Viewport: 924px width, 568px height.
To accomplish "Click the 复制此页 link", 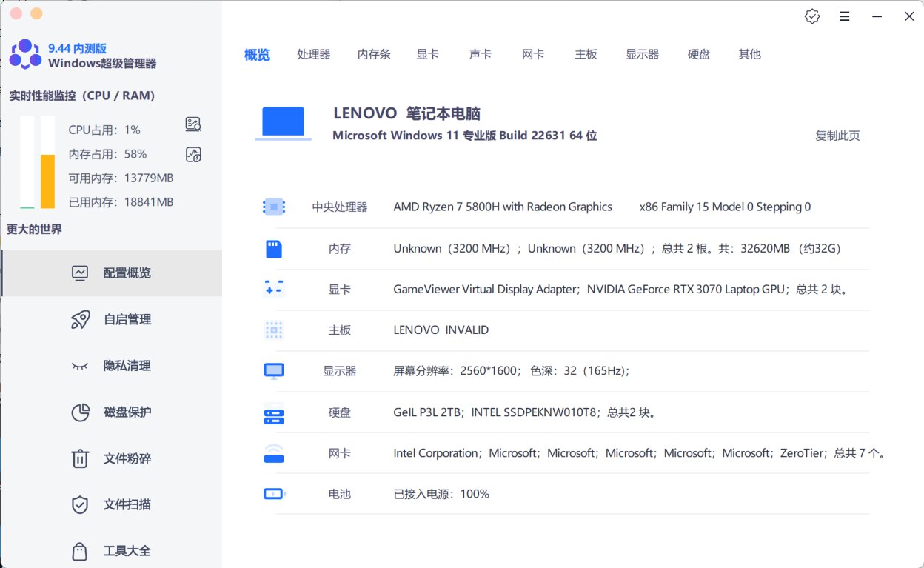I will [837, 136].
